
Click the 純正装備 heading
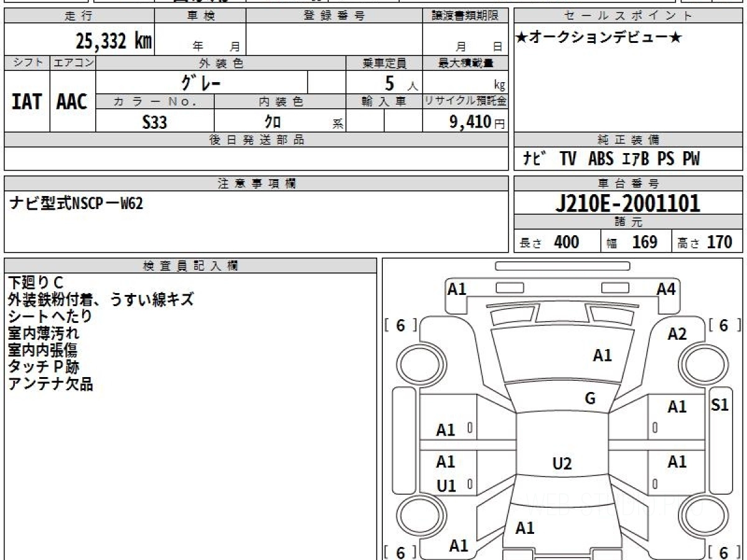click(628, 140)
